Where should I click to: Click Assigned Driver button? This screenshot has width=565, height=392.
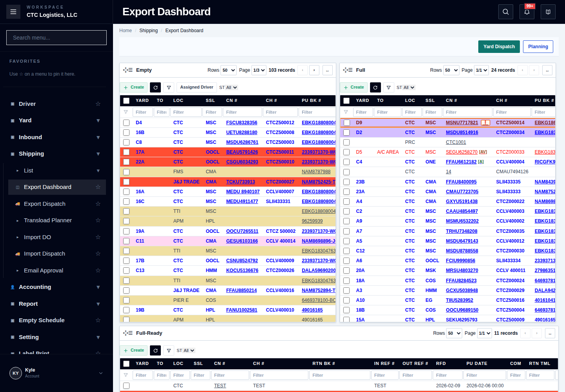click(x=197, y=87)
